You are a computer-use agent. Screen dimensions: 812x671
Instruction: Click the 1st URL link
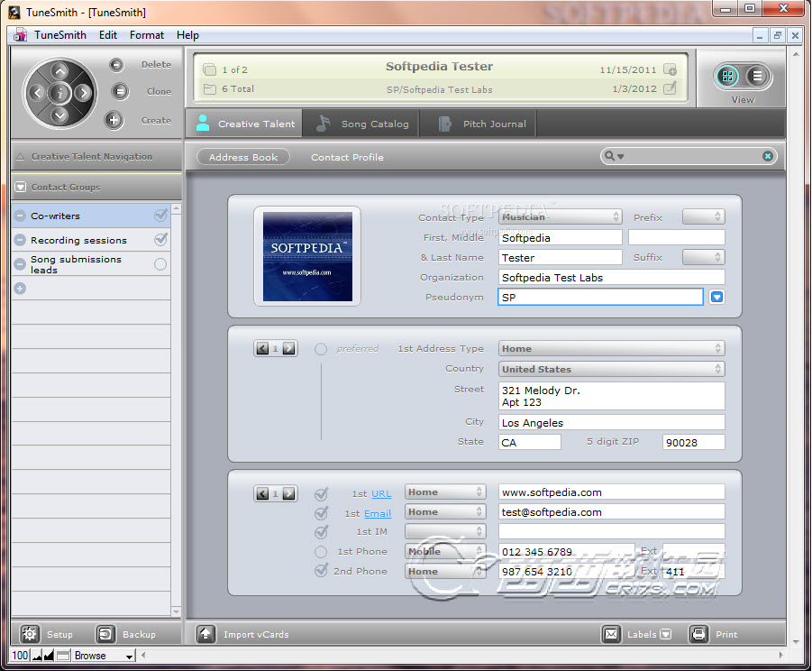381,494
